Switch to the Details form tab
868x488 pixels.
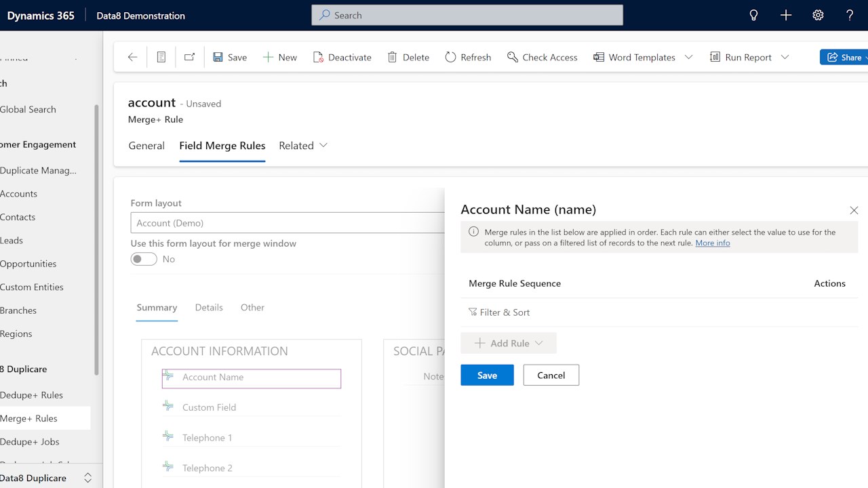tap(209, 308)
